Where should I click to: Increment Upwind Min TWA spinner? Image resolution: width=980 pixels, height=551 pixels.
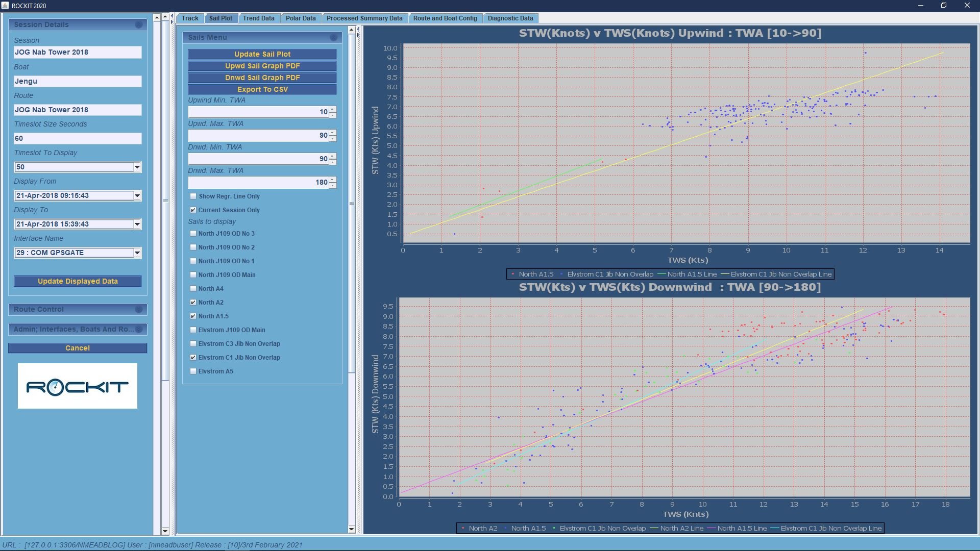pyautogui.click(x=333, y=109)
